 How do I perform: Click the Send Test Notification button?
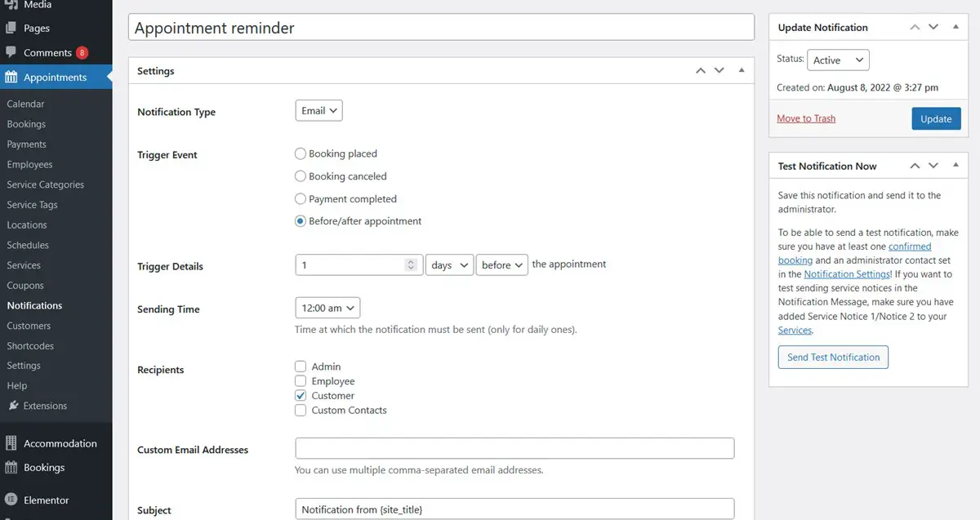point(833,358)
